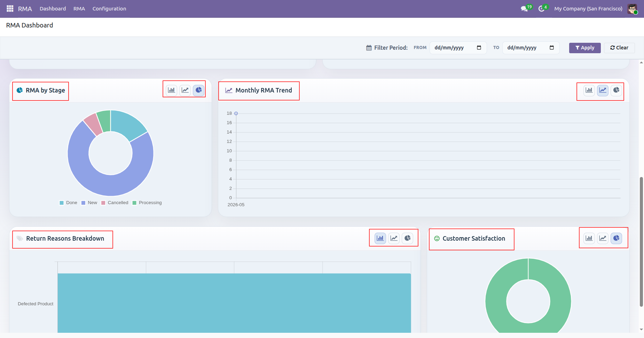This screenshot has width=644, height=338.
Task: Click the Return Reasons Breakdown title
Action: (65, 239)
